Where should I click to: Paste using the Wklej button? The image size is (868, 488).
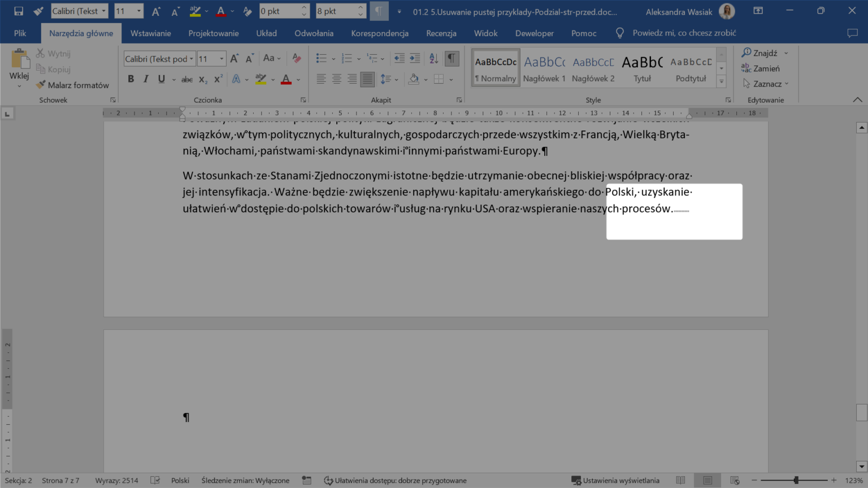point(19,68)
